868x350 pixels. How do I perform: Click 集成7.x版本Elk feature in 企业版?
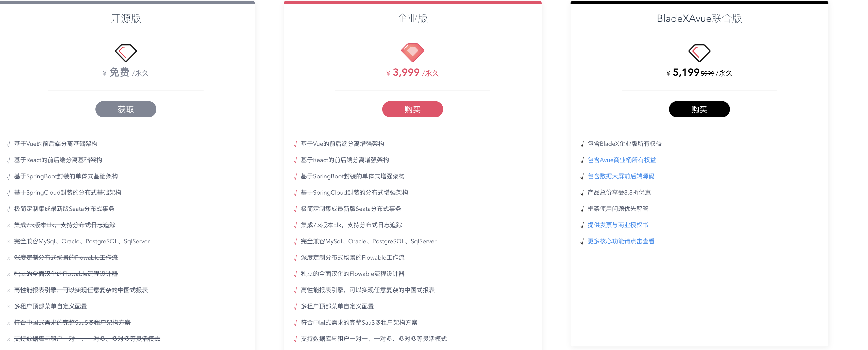click(x=352, y=225)
